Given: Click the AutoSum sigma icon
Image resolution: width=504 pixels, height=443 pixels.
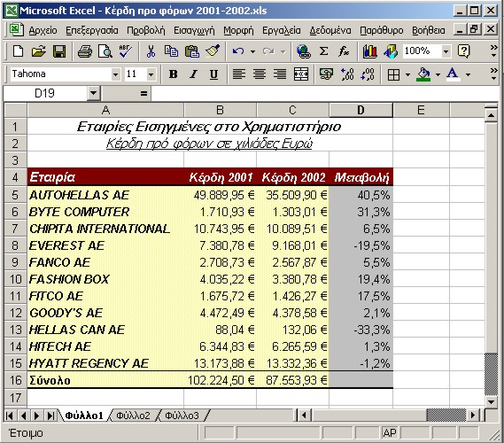Looking at the screenshot, I should (x=323, y=51).
